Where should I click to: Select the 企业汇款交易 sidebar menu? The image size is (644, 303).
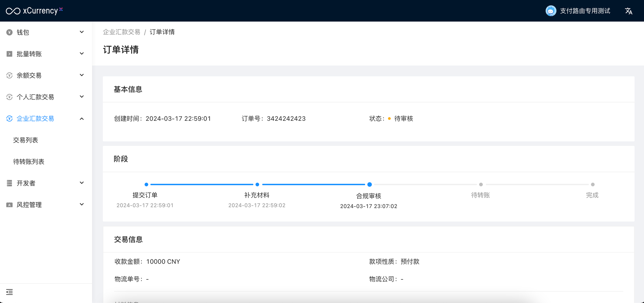46,118
